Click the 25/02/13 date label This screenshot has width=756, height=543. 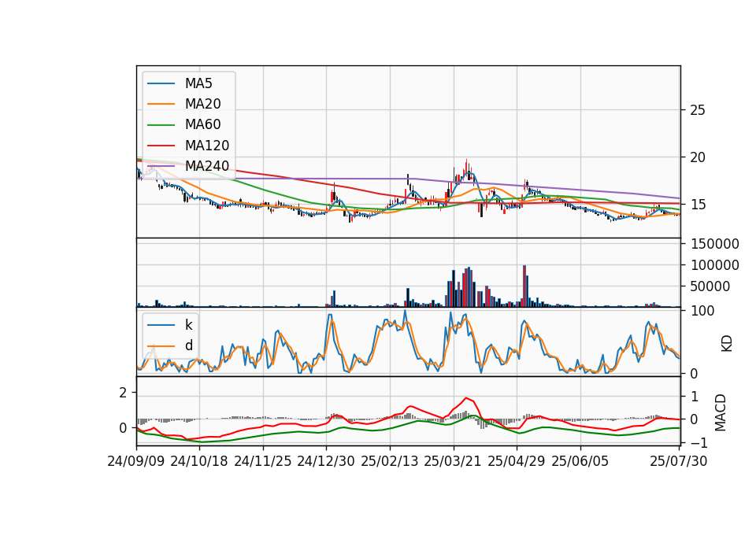390,462
